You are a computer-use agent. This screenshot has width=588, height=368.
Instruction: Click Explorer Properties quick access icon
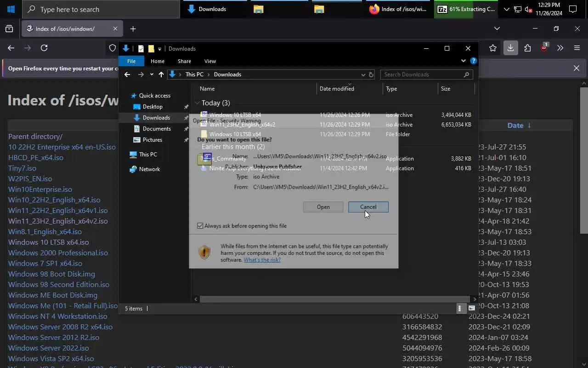coord(141,48)
